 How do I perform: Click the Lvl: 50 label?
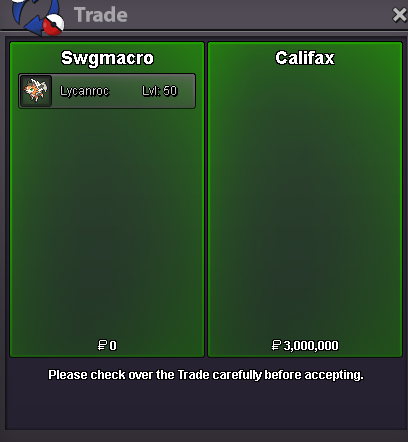point(160,91)
